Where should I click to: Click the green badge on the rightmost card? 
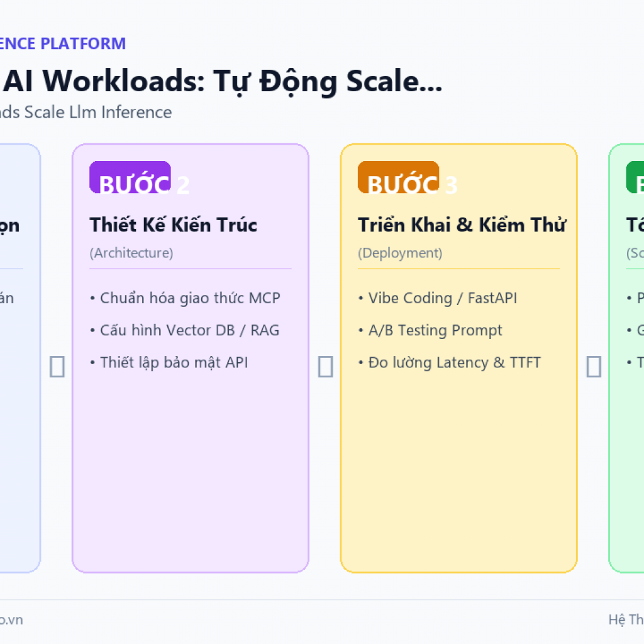(635, 177)
